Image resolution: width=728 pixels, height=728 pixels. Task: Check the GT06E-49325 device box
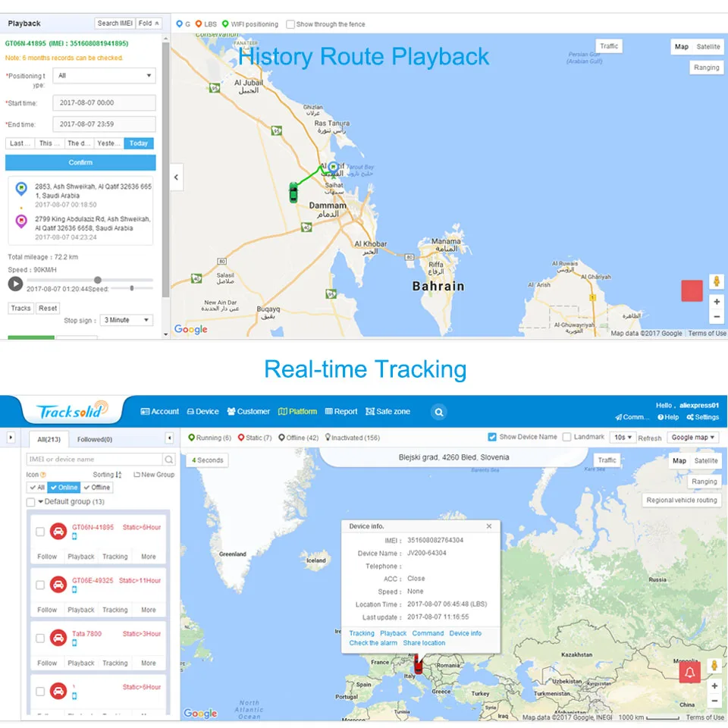pos(40,585)
